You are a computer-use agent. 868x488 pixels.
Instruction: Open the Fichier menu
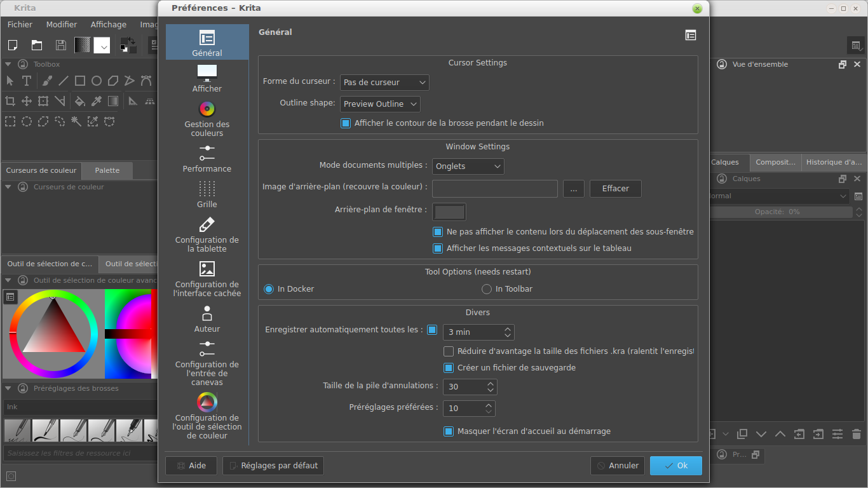pos(20,25)
